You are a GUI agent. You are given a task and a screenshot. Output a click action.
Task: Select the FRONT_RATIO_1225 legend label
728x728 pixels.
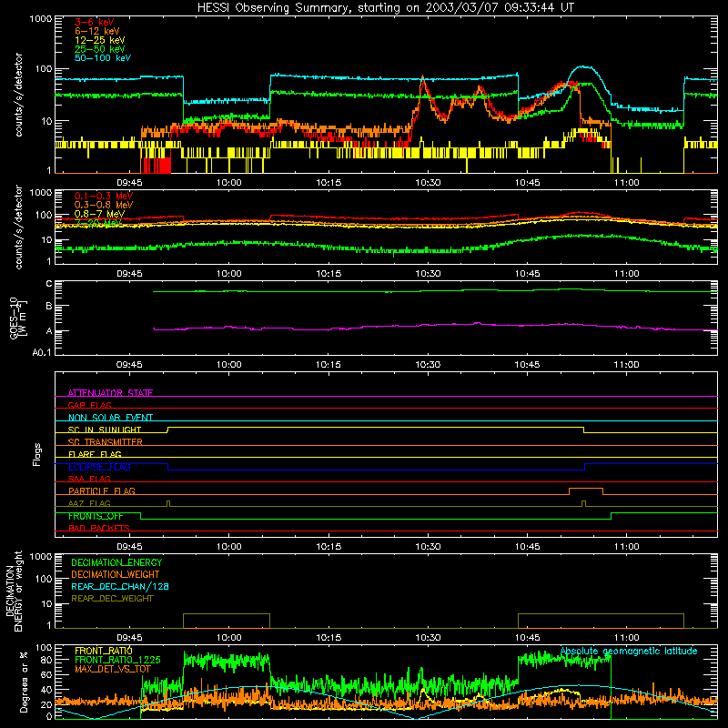(x=117, y=660)
